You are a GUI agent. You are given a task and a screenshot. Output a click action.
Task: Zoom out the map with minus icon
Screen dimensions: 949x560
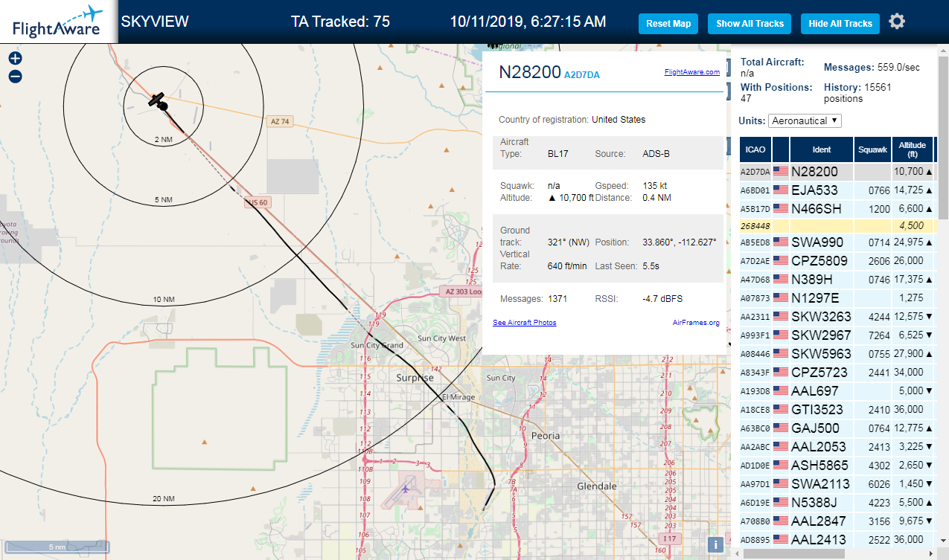pos(15,77)
